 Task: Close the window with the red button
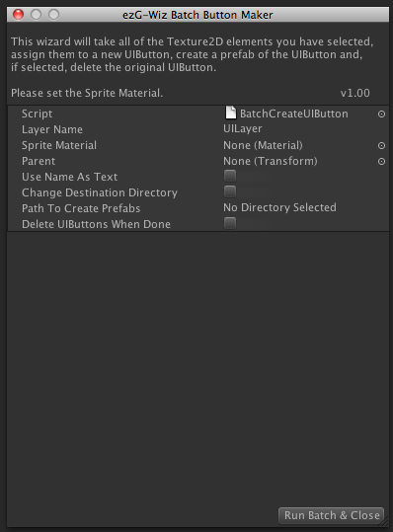18,15
